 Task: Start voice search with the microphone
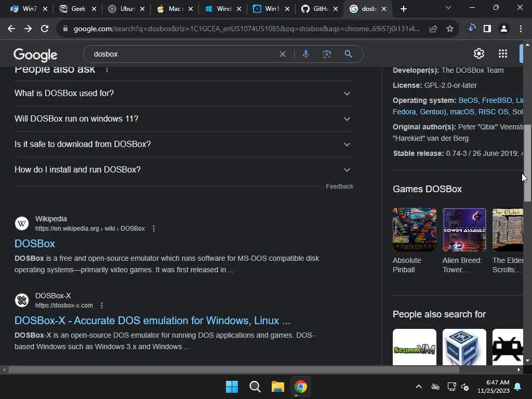(x=305, y=54)
